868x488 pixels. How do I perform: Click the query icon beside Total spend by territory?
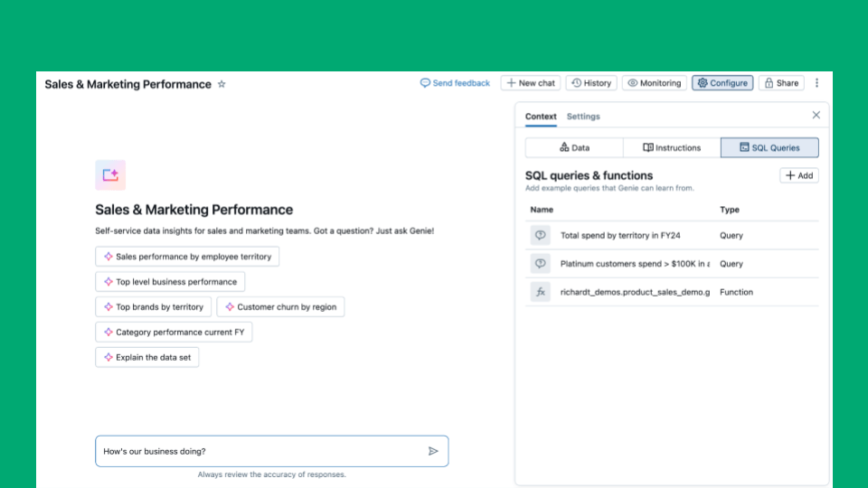541,236
